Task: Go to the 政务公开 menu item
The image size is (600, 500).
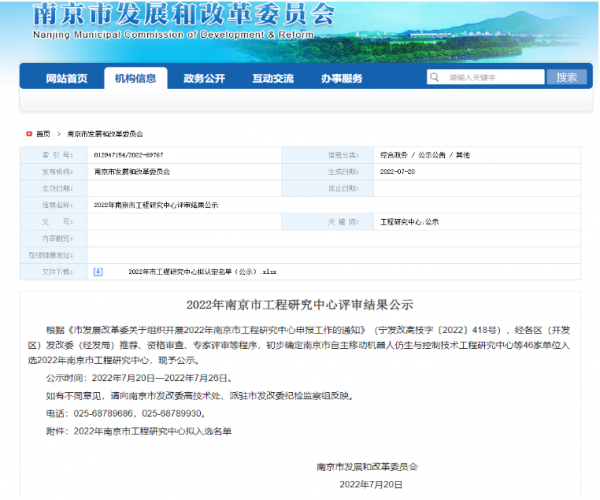Action: pos(204,78)
